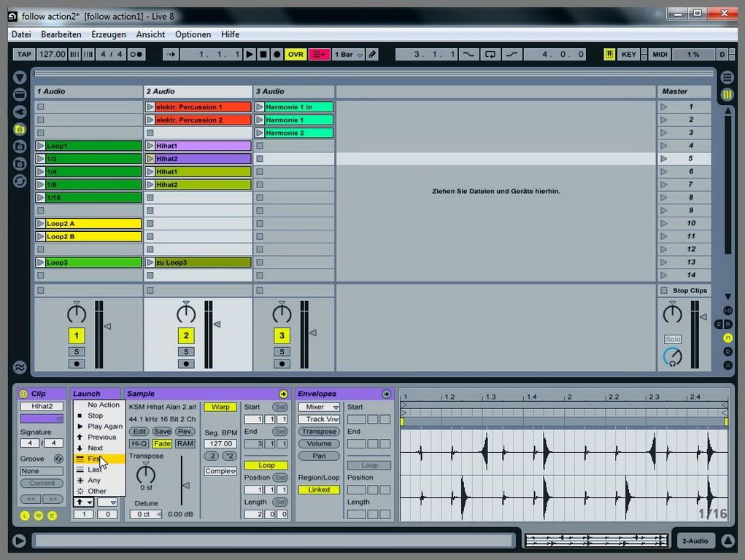Click the Follow playback arrow icon

tap(171, 54)
